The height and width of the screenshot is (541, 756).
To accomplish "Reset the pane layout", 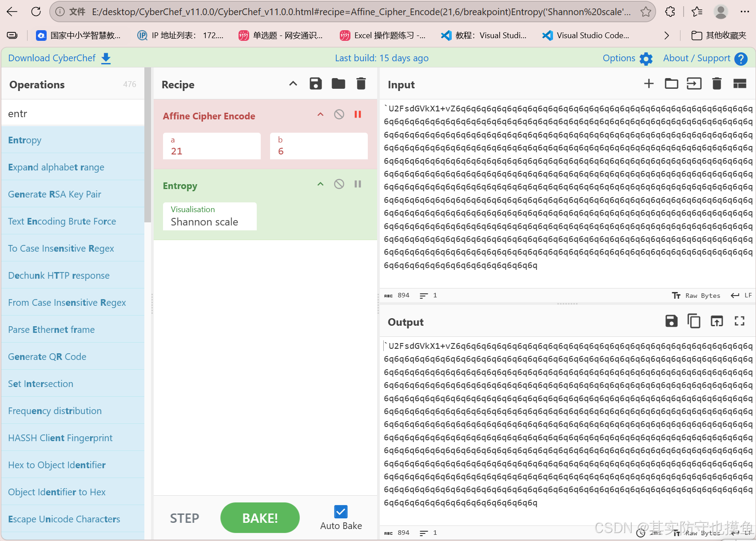I will pos(740,83).
